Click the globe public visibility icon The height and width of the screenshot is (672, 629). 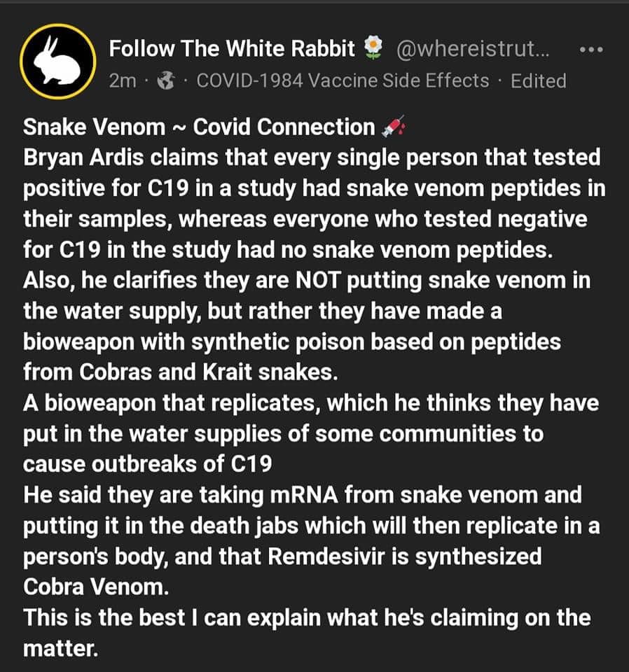coord(166,81)
